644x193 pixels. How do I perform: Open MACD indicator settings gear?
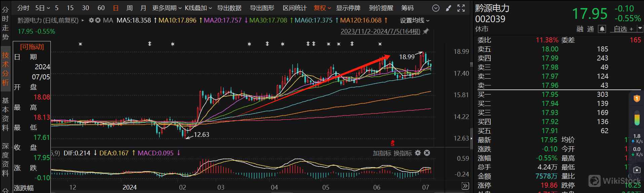418,153
